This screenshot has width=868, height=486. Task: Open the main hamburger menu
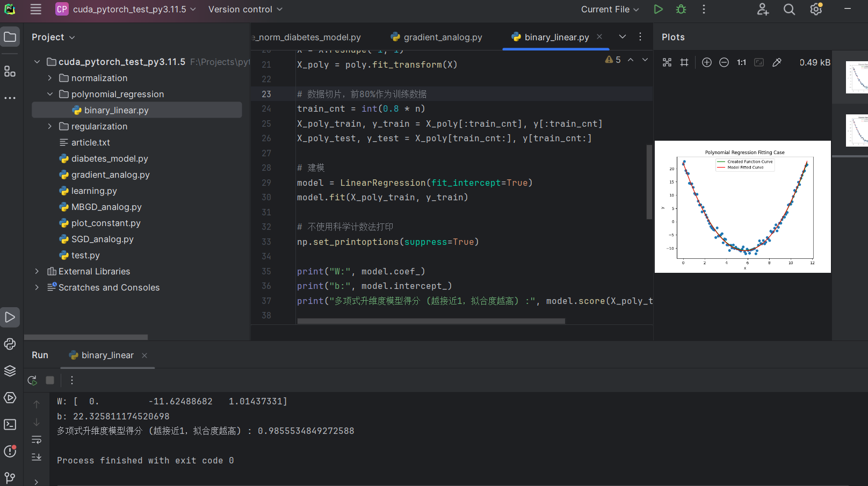[x=35, y=9]
